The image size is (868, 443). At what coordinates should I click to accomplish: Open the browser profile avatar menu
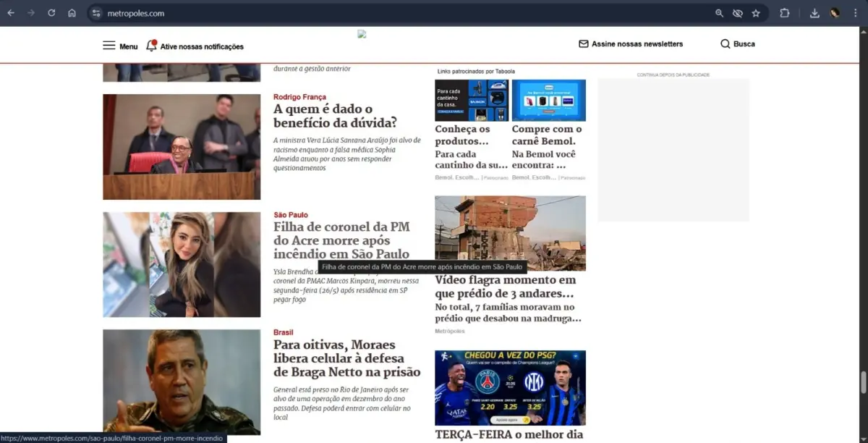pos(835,13)
